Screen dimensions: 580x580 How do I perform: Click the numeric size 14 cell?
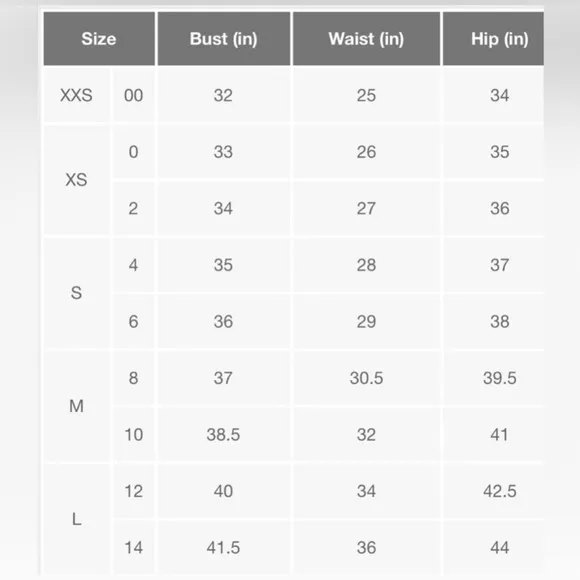click(x=134, y=548)
